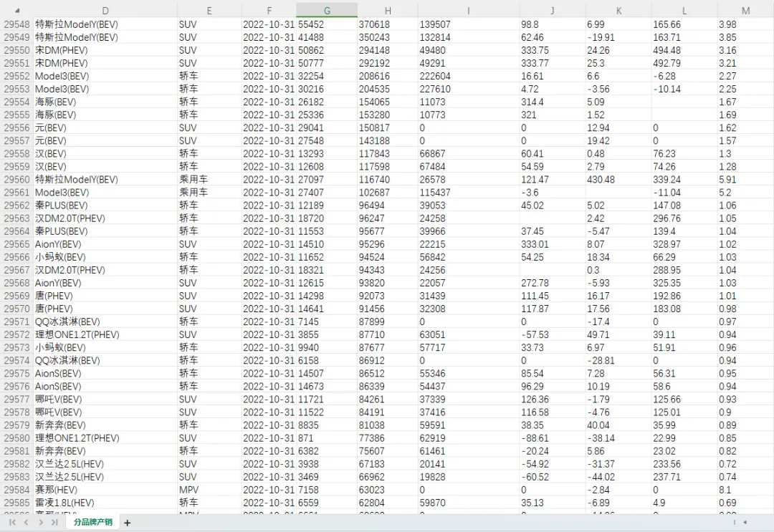
Task: Select column F header
Action: (269, 10)
